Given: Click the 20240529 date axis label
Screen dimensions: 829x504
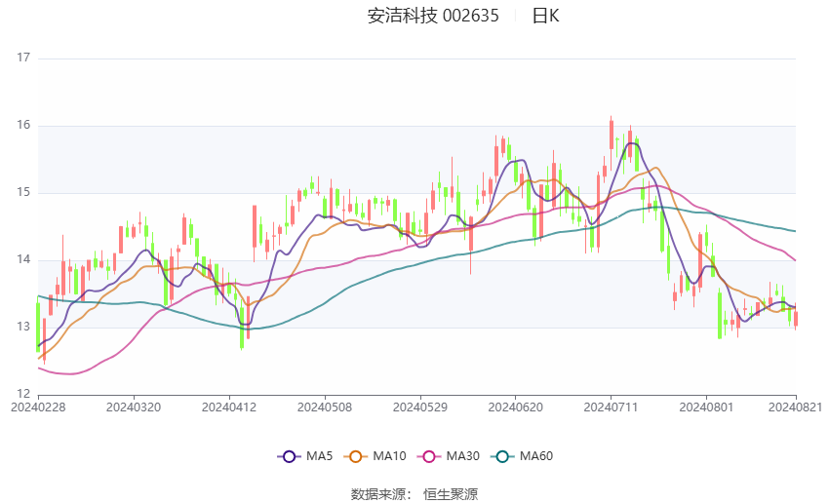Looking at the screenshot, I should pyautogui.click(x=420, y=407).
